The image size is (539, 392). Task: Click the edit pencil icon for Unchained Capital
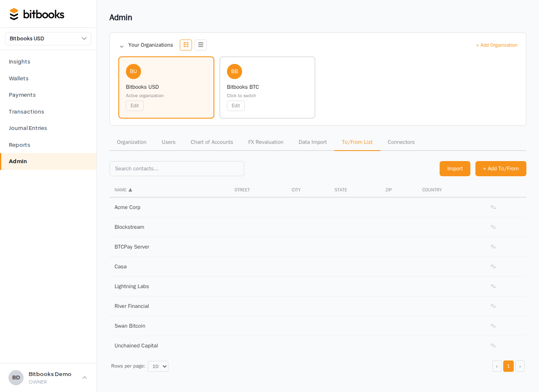tap(493, 345)
